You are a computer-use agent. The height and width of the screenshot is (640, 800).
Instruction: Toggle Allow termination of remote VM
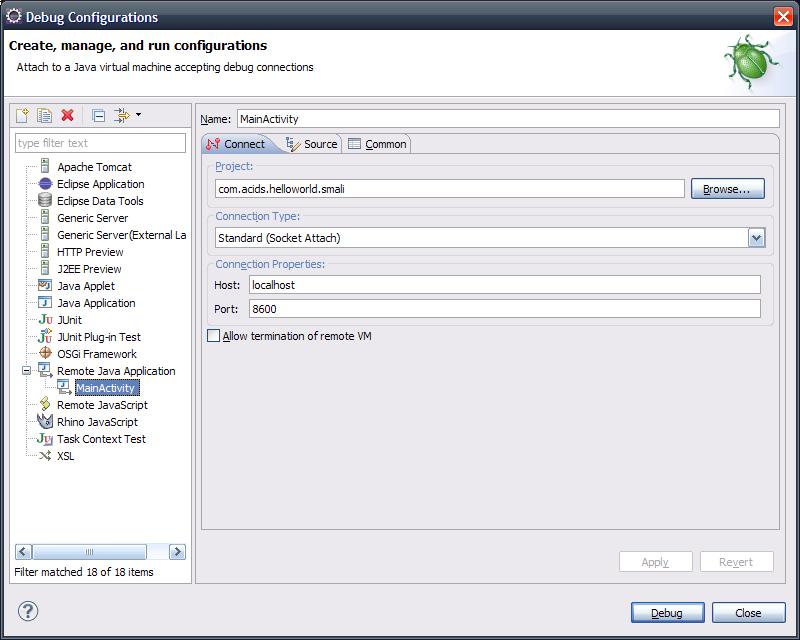[214, 336]
